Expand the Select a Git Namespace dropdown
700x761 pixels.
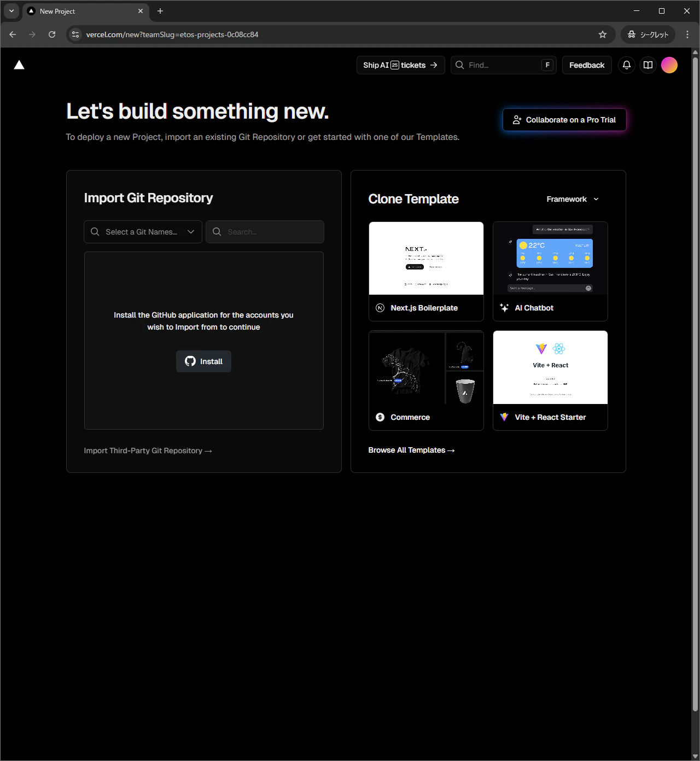(143, 232)
